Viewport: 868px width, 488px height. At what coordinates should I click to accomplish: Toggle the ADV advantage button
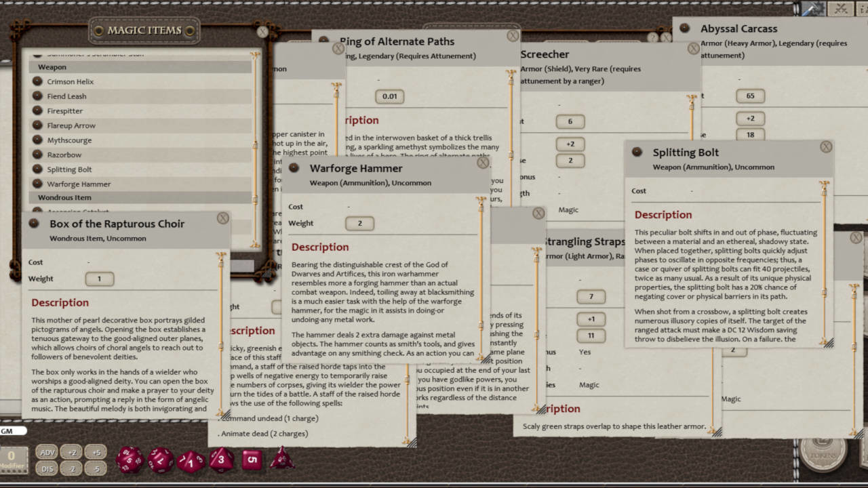(47, 453)
